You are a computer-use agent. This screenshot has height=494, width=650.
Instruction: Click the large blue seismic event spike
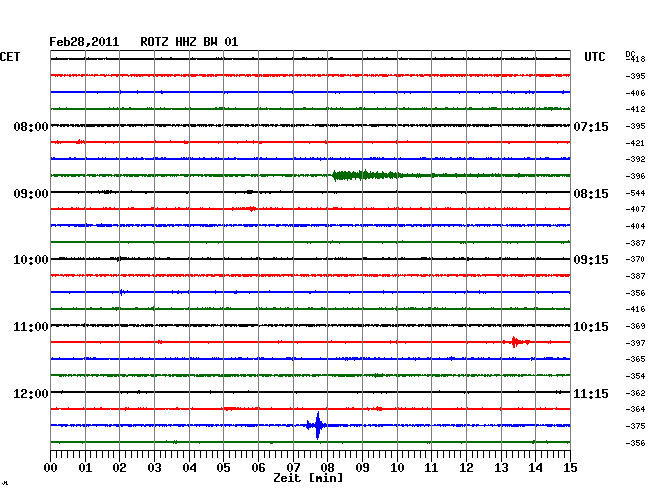pos(318,425)
